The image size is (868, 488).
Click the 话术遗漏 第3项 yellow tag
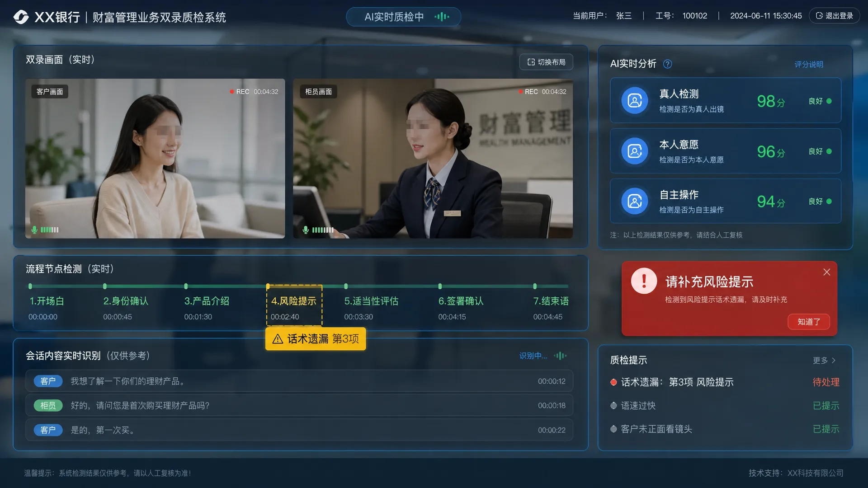(316, 339)
